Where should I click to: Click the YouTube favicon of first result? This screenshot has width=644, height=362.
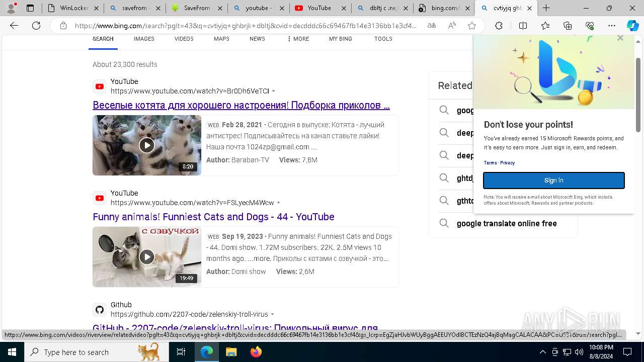click(100, 86)
